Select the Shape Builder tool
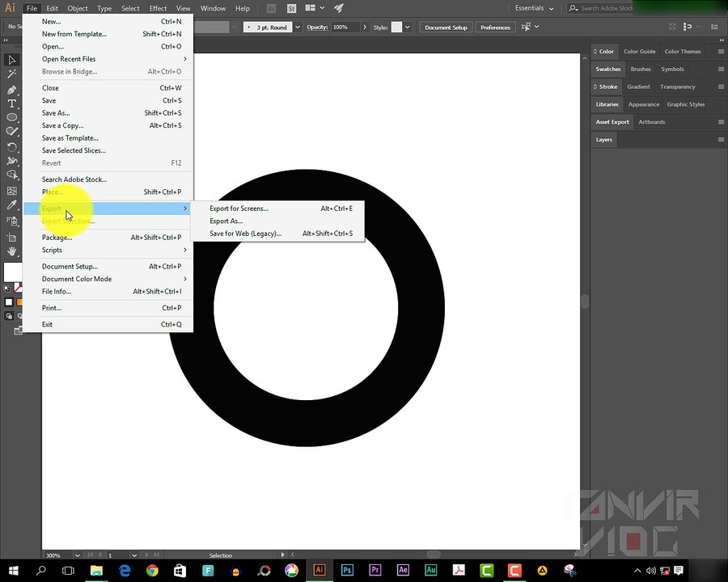 pos(11,175)
